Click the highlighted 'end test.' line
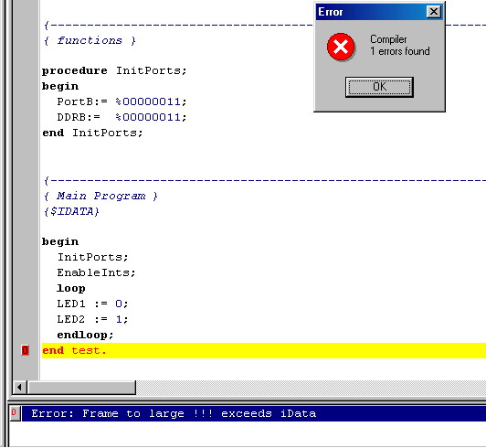This screenshot has width=486, height=448. coord(263,350)
